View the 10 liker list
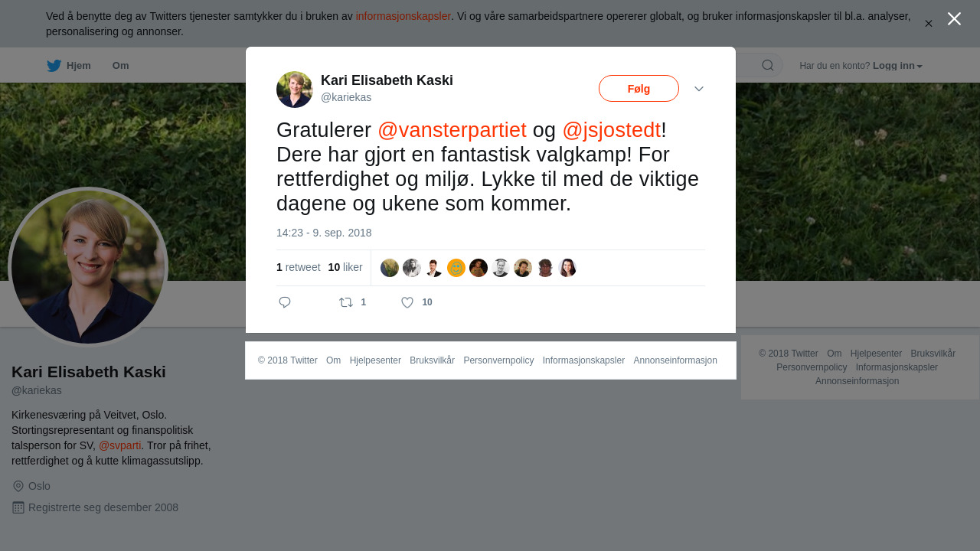The height and width of the screenshot is (551, 980). [345, 267]
